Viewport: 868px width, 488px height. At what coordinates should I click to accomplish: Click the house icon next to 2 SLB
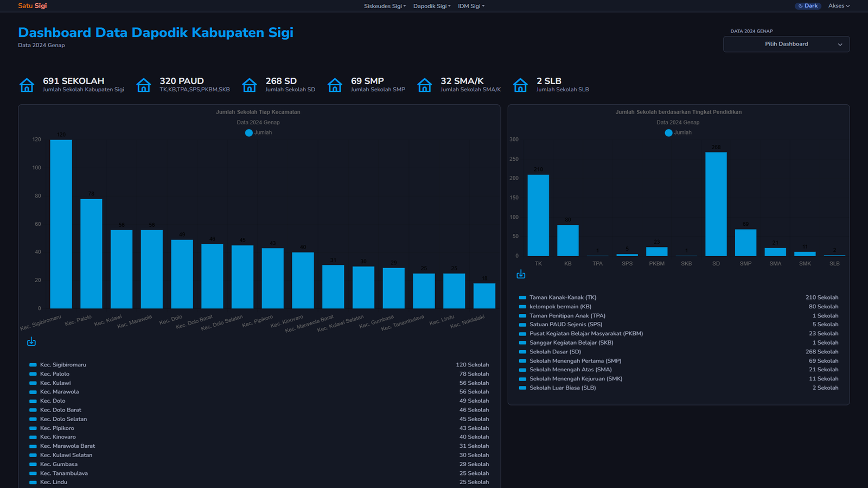coord(520,85)
